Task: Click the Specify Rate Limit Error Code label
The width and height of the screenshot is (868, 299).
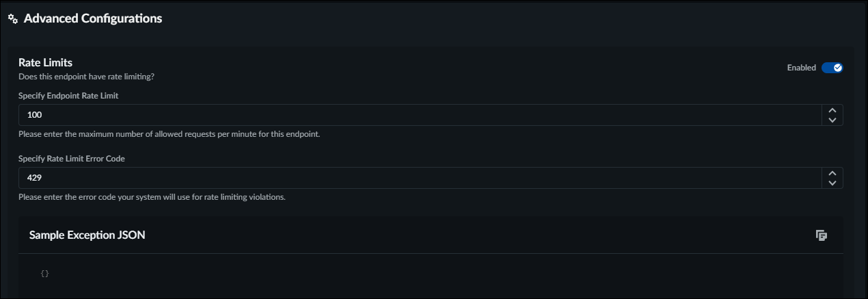Action: pos(72,159)
